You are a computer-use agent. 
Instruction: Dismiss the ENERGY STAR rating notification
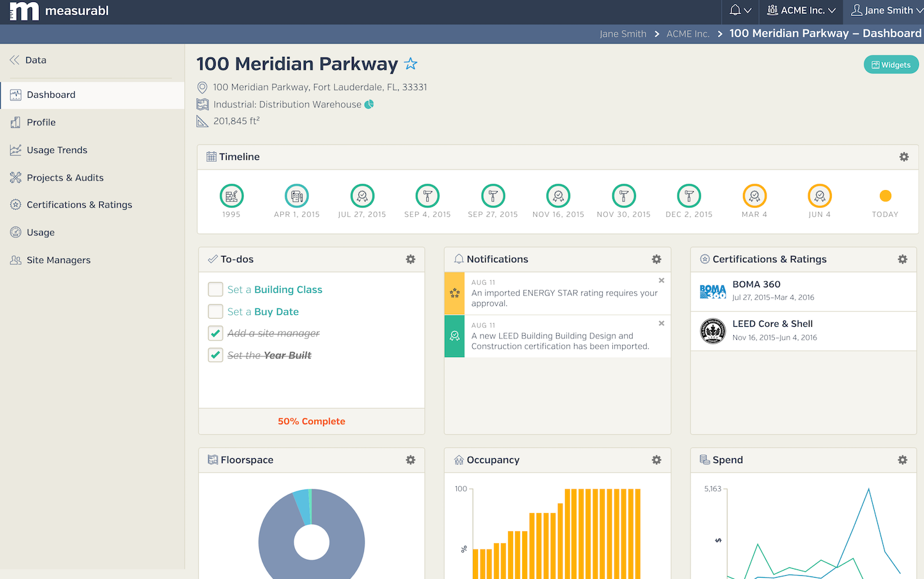pyautogui.click(x=661, y=280)
